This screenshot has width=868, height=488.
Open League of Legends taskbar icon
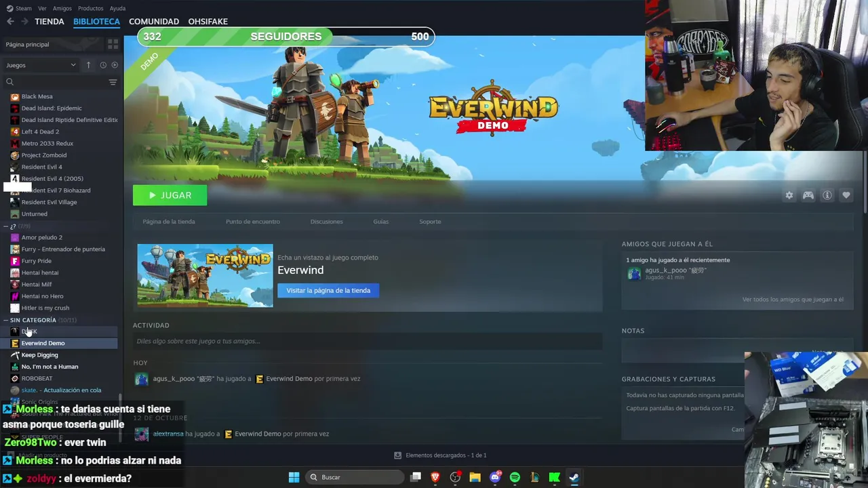coord(534,477)
